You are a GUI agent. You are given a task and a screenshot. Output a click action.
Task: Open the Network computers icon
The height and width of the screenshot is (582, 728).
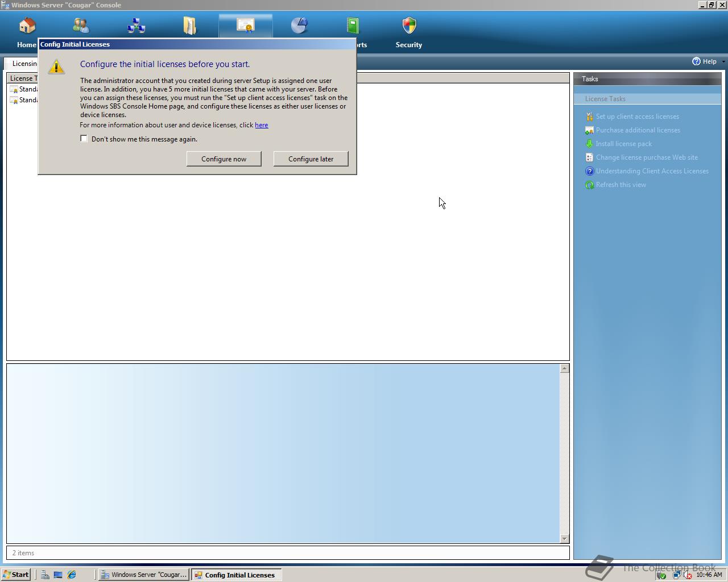click(136, 26)
